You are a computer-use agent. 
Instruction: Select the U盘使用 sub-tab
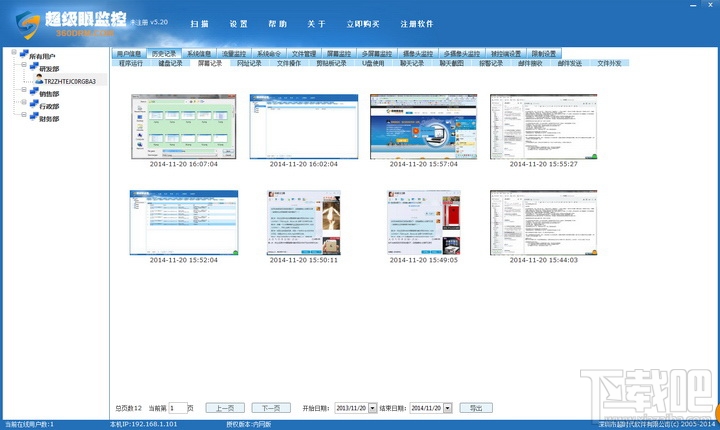point(373,63)
